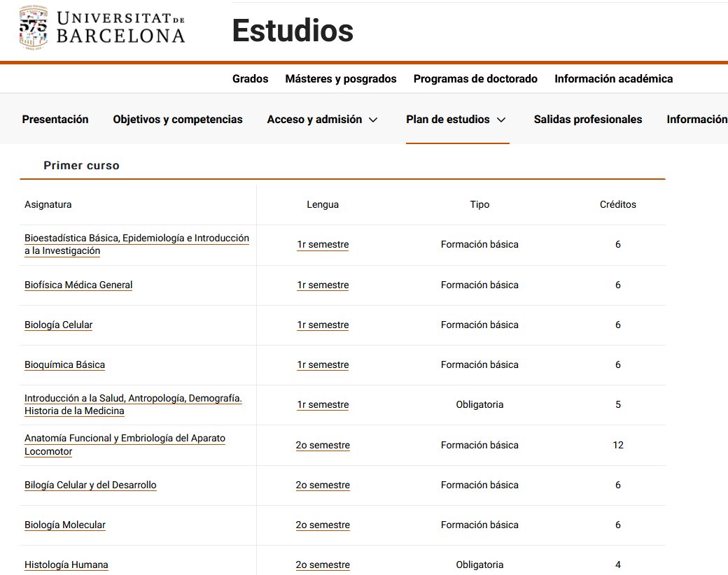Click 1r semestre link for Bioestadística Básica
The image size is (728, 575).
pyautogui.click(x=323, y=245)
